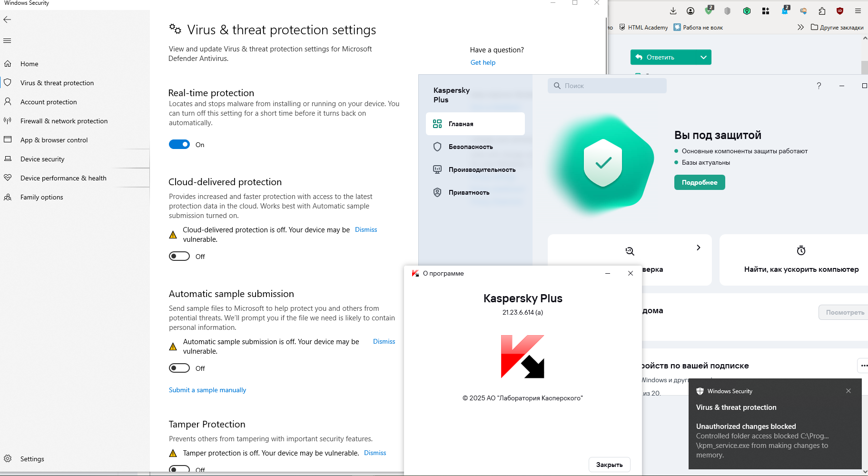This screenshot has height=476, width=868.
Task: Click the gray shield extension icon
Action: pyautogui.click(x=727, y=11)
